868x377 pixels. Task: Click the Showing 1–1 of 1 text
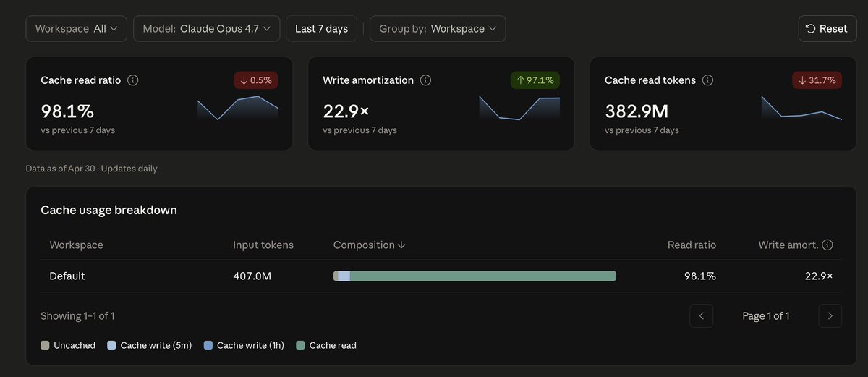78,316
